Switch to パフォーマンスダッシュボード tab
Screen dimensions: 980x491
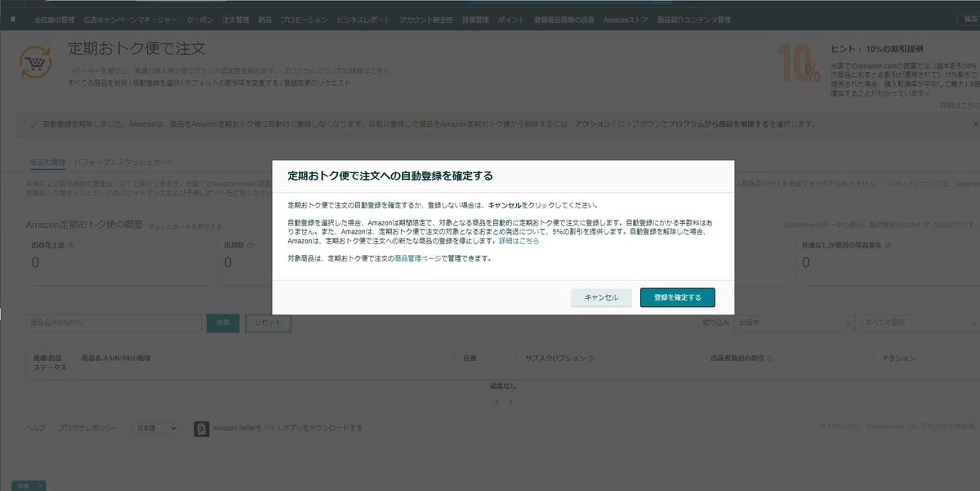[124, 162]
